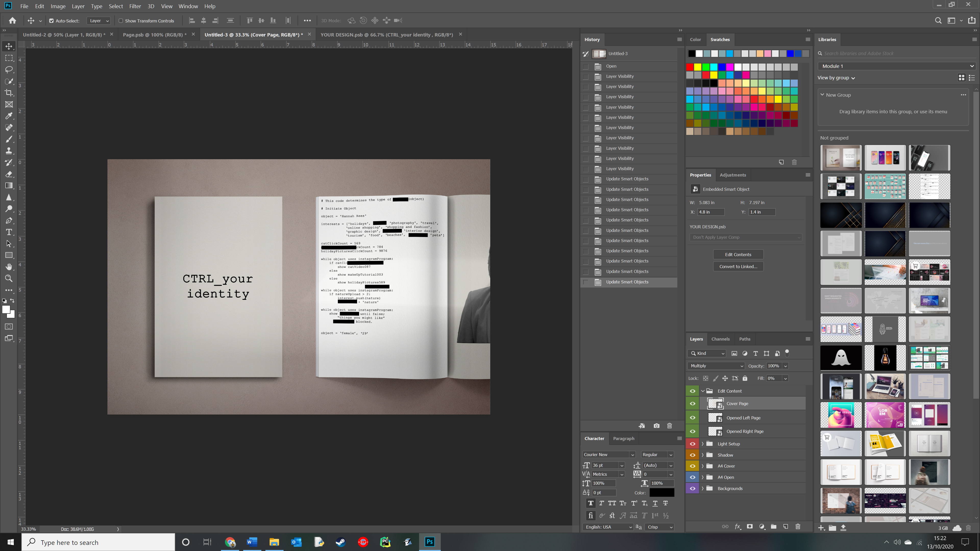Select the Lasso tool
This screenshot has height=551, width=980.
coord(9,70)
